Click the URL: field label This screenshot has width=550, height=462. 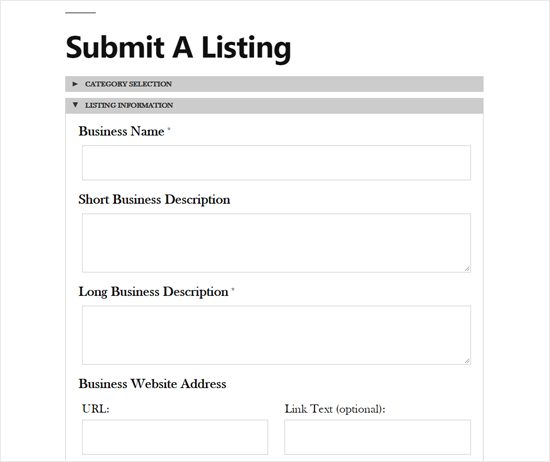(x=96, y=409)
